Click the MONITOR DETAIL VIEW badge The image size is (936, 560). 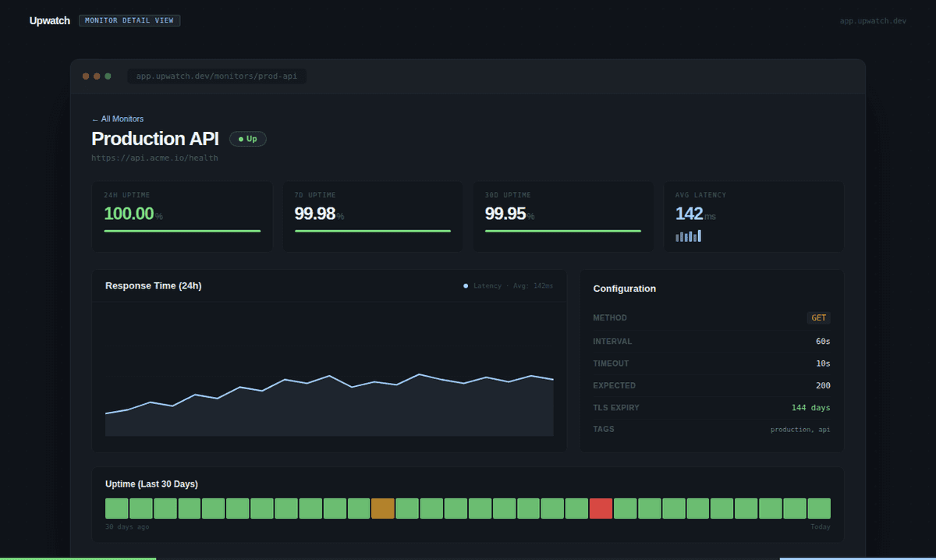[129, 20]
